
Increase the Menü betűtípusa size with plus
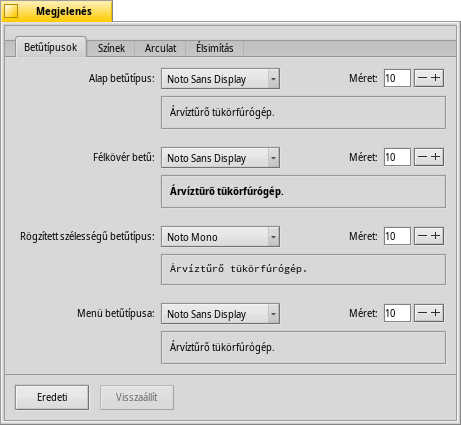pos(436,313)
